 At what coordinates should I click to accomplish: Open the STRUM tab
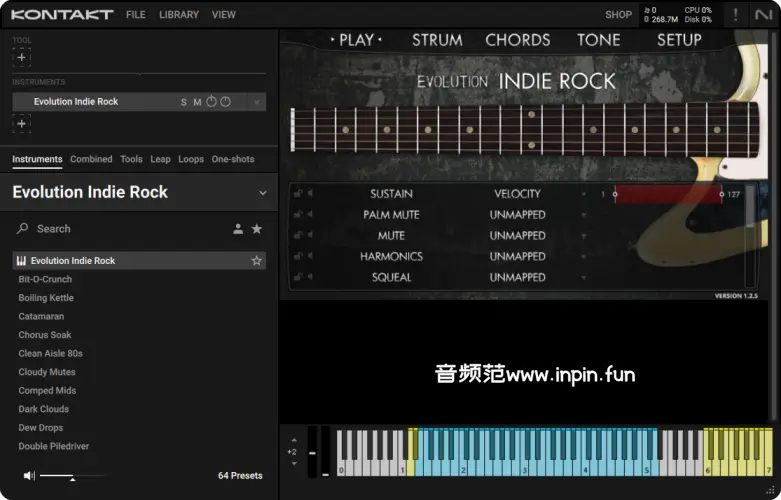(x=437, y=40)
